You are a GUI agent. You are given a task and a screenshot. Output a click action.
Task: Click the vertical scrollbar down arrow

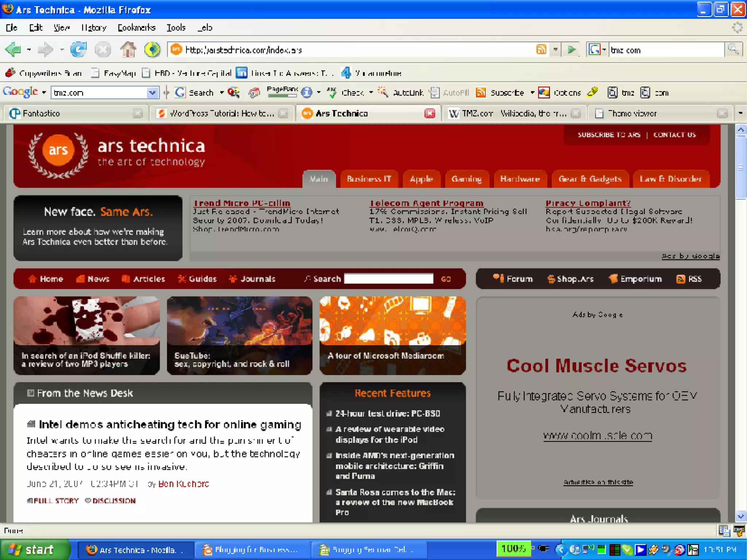click(740, 517)
